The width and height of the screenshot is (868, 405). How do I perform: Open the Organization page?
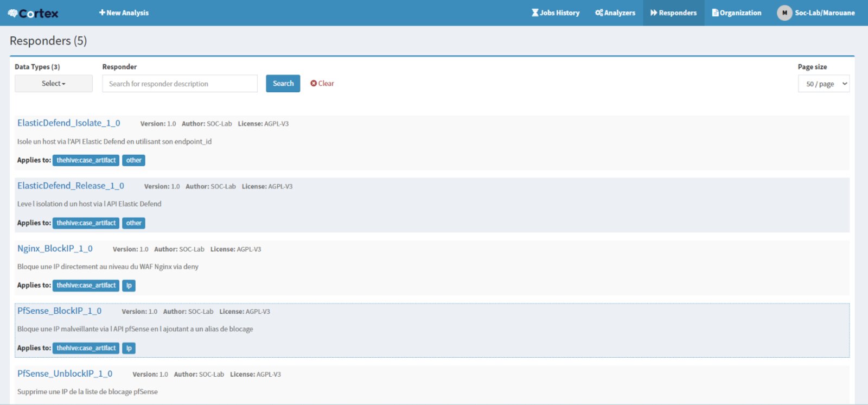click(737, 13)
